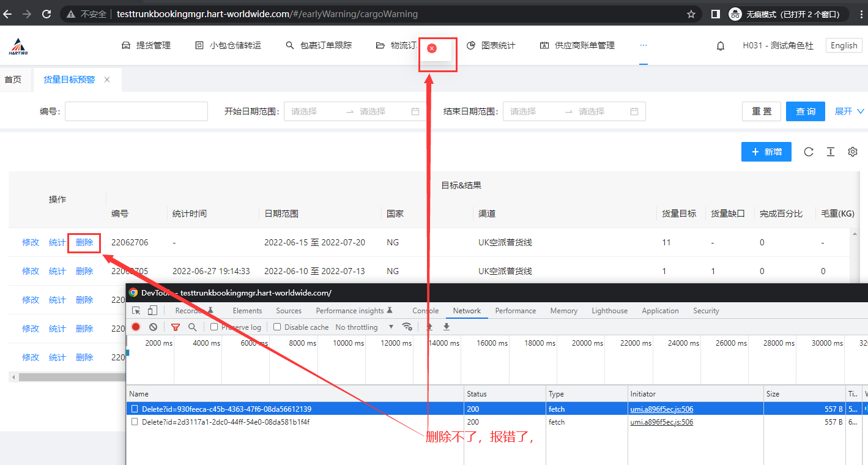Image resolution: width=868 pixels, height=465 pixels.
Task: Open the more menu ellipsis in navigation
Action: [643, 45]
